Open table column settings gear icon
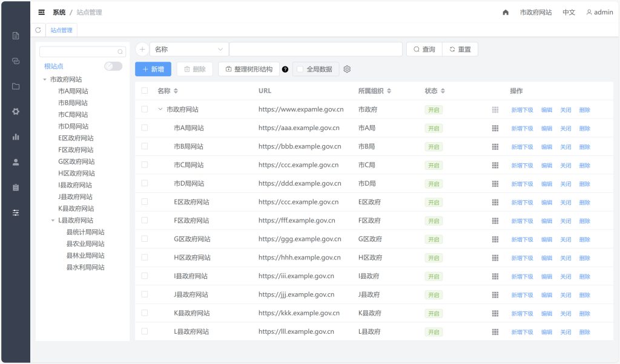 point(347,69)
